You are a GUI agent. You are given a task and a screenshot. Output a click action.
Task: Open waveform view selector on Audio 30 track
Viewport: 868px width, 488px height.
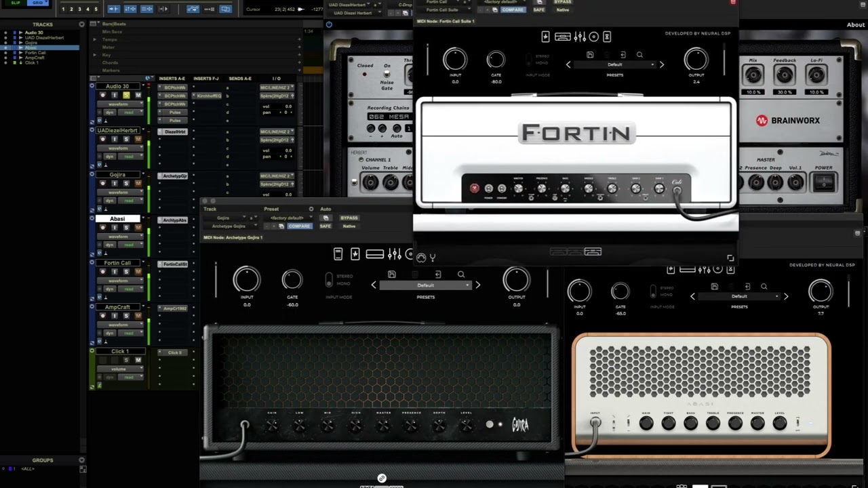pos(120,104)
